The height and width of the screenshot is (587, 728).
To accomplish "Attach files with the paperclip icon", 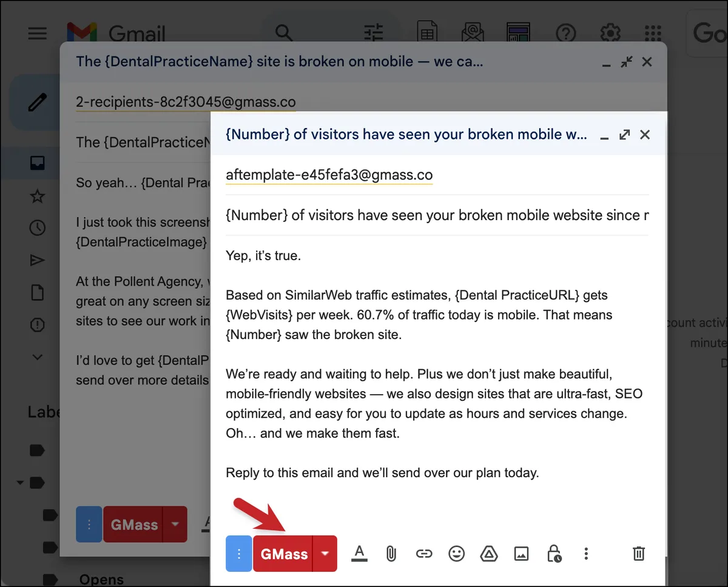I will 391,553.
